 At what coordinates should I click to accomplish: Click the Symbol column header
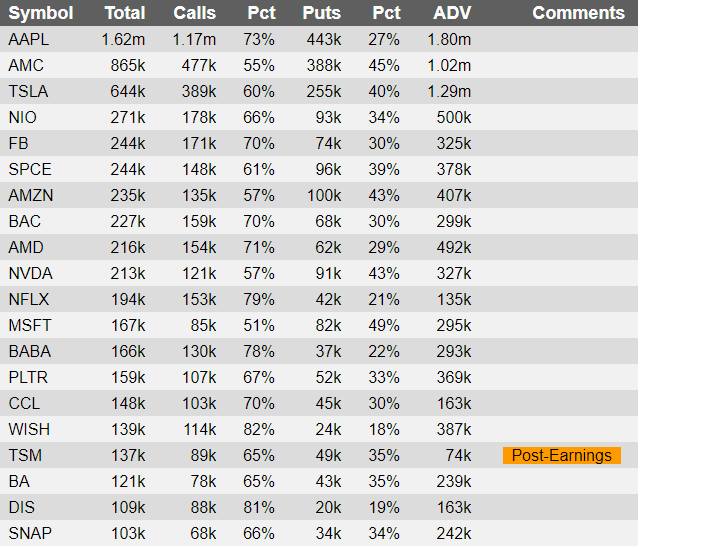click(41, 13)
